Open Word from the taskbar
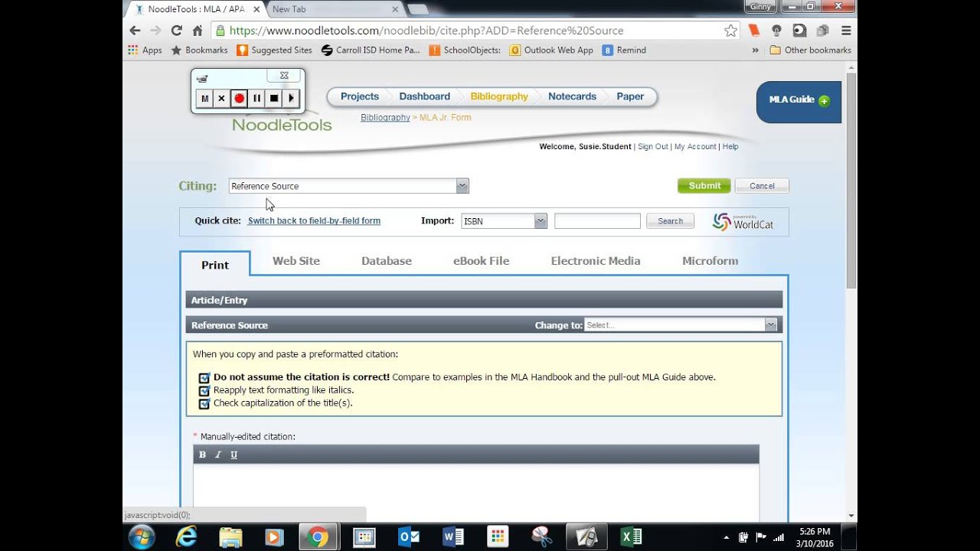This screenshot has width=980, height=551. tap(453, 537)
